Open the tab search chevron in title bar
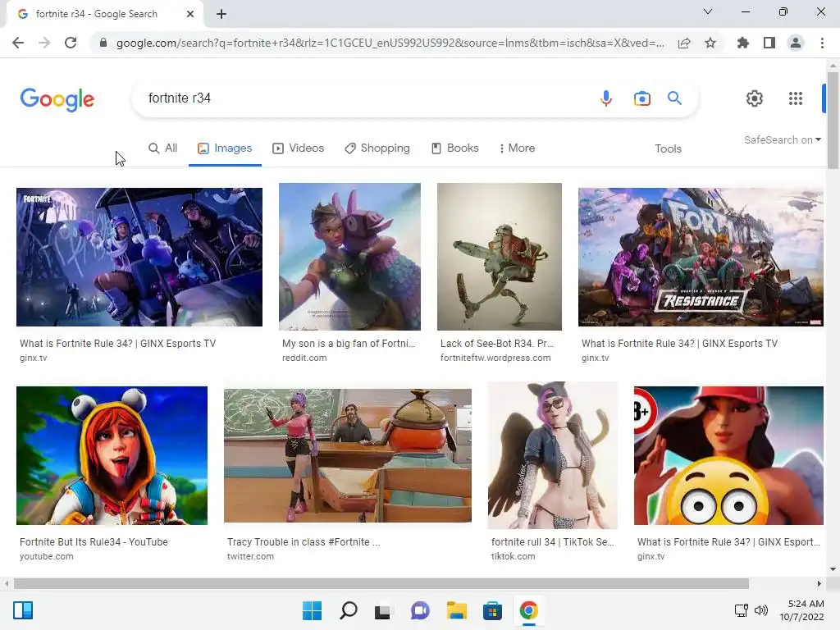This screenshot has height=630, width=840. [x=708, y=11]
